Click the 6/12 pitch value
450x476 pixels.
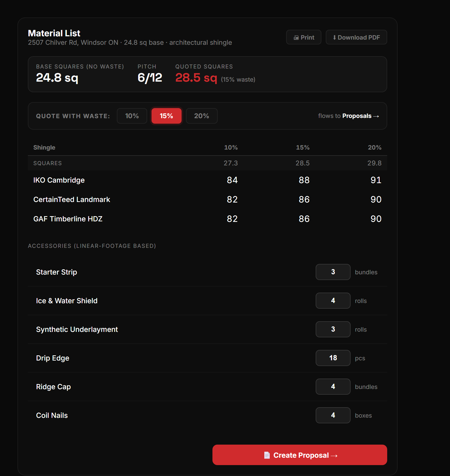[x=150, y=78]
